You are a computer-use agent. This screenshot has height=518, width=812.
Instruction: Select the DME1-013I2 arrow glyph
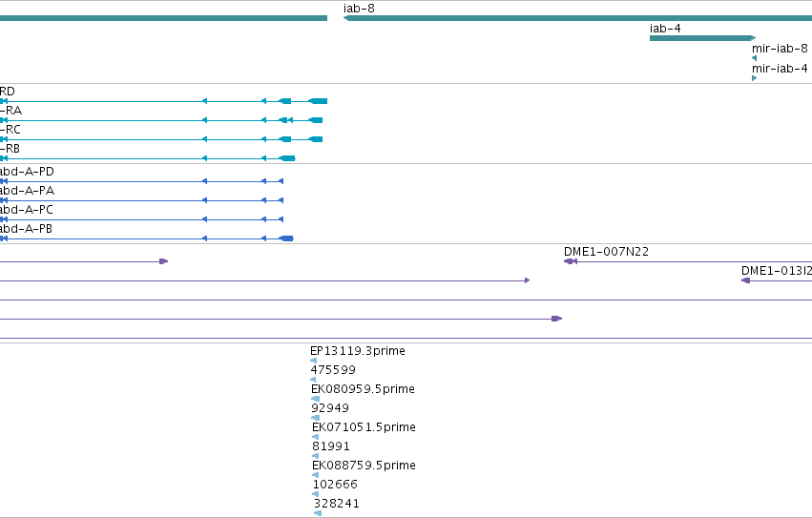746,280
